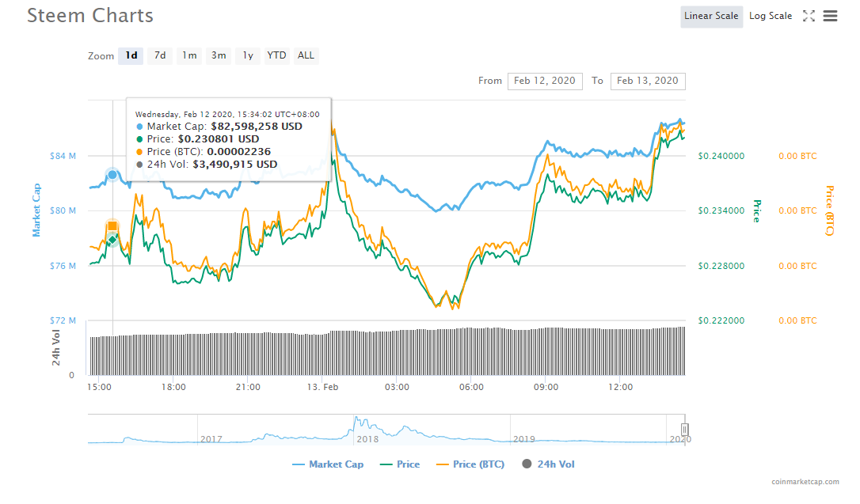
Task: Click the 2019 label in navigator
Action: tap(523, 439)
